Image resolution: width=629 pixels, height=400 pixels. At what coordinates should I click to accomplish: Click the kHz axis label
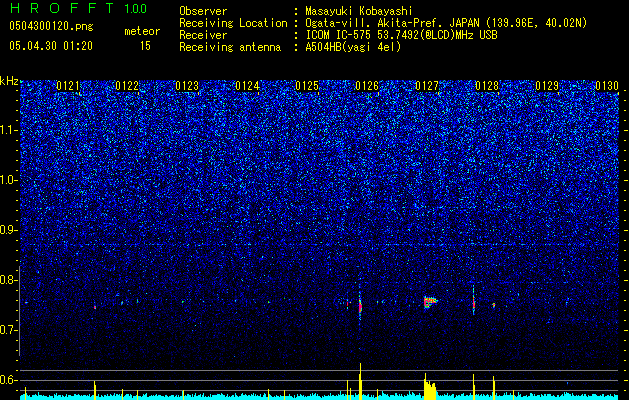point(9,81)
